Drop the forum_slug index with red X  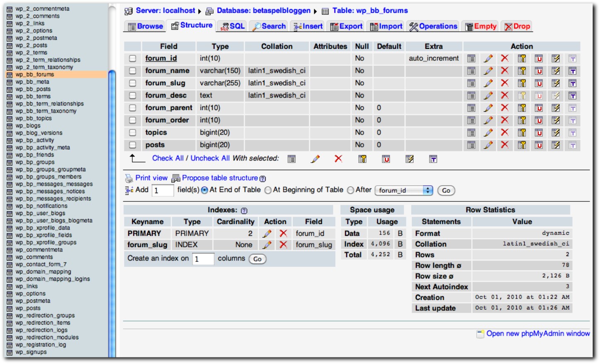283,245
